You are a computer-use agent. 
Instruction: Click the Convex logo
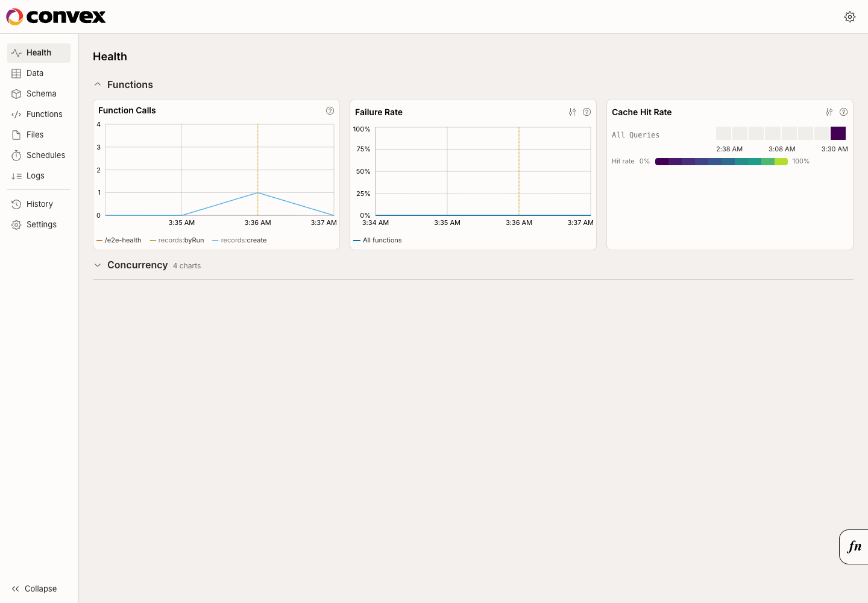[56, 17]
